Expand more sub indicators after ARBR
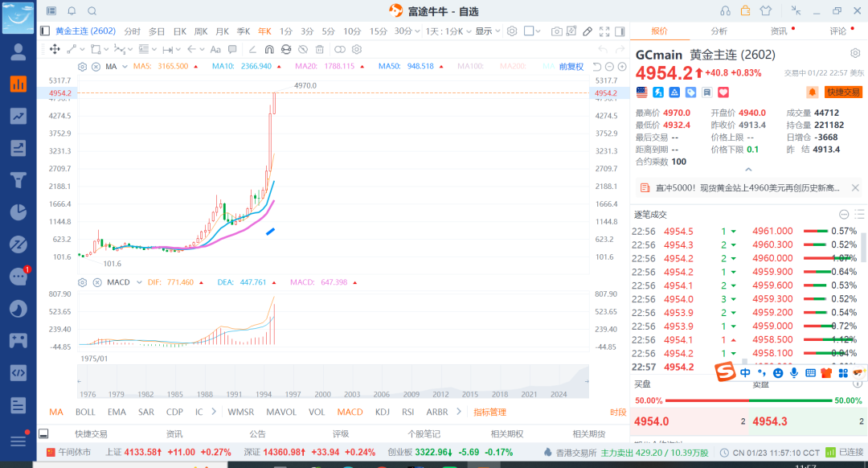Image resolution: width=868 pixels, height=468 pixels. 459,412
